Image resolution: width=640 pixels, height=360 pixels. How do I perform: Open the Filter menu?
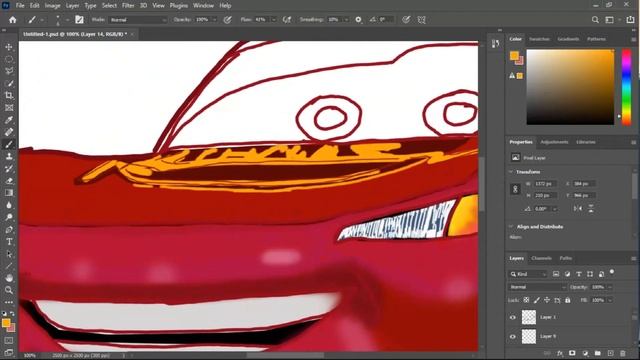[128, 6]
